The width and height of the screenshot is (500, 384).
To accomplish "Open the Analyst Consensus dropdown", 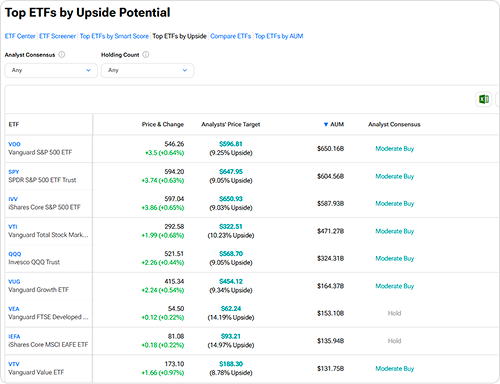I will pyautogui.click(x=51, y=70).
